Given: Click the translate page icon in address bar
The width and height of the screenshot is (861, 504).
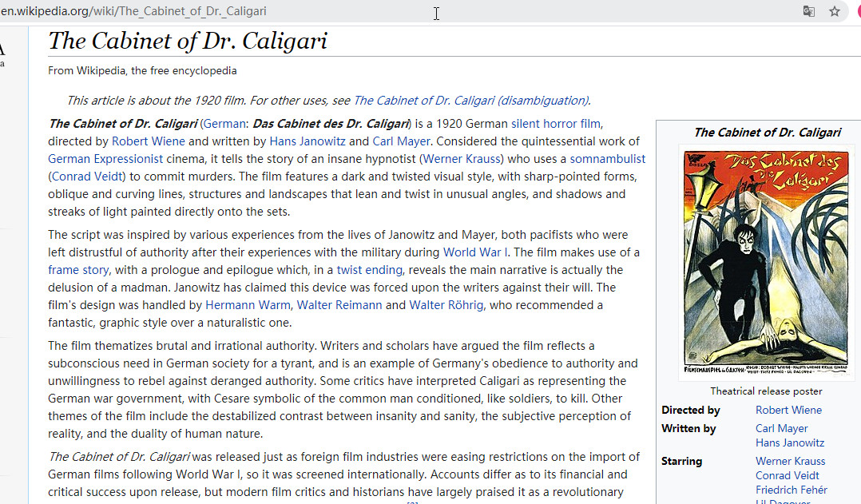Looking at the screenshot, I should pyautogui.click(x=809, y=11).
